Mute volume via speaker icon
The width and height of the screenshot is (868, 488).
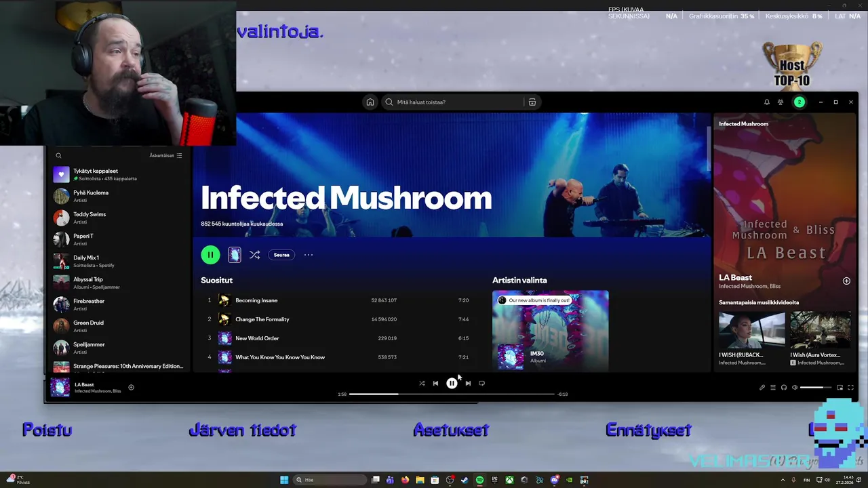pyautogui.click(x=795, y=388)
